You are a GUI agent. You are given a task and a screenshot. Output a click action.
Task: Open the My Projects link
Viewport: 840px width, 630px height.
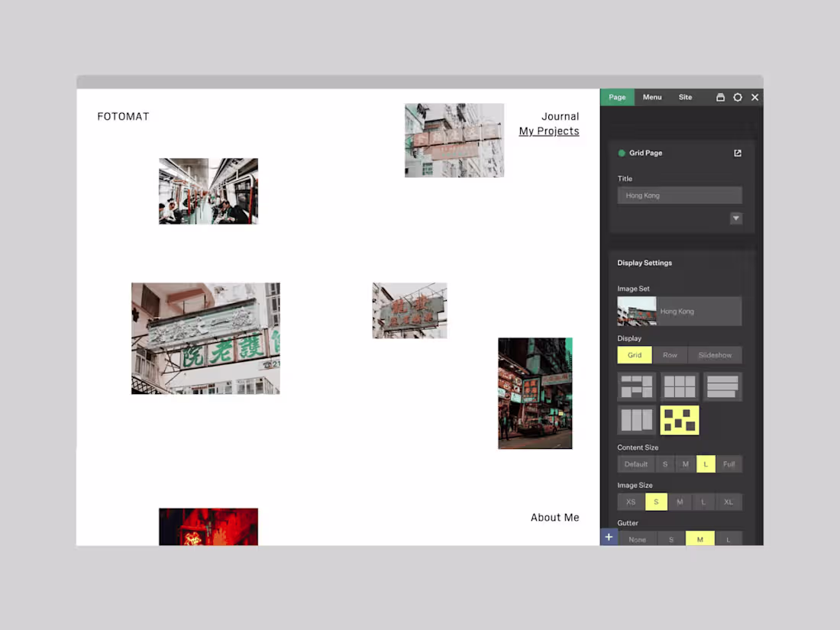(x=549, y=131)
